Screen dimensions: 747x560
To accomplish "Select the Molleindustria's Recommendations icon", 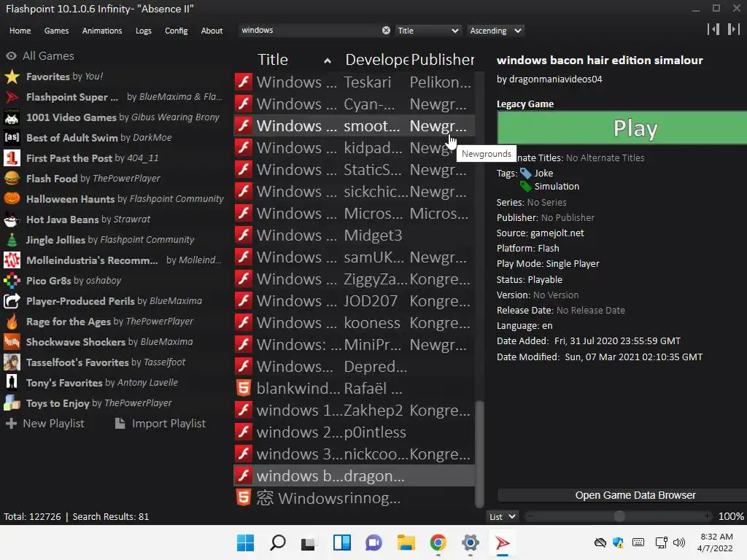I will [x=12, y=260].
